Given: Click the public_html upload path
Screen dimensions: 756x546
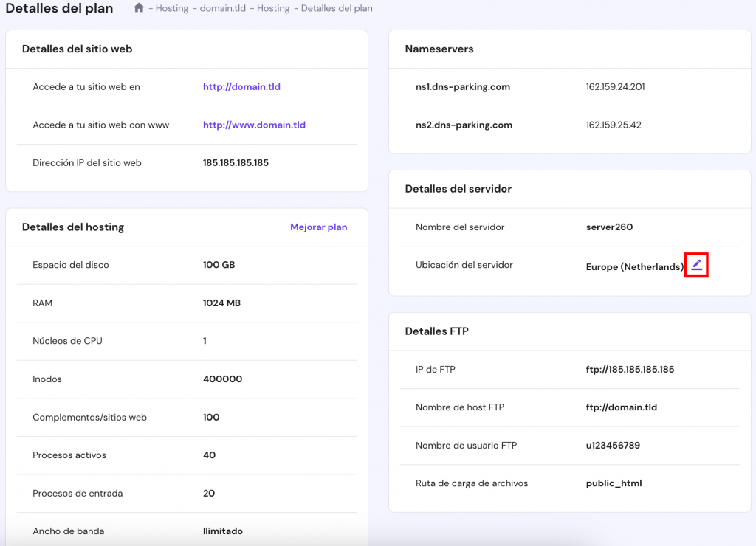Looking at the screenshot, I should point(612,483).
